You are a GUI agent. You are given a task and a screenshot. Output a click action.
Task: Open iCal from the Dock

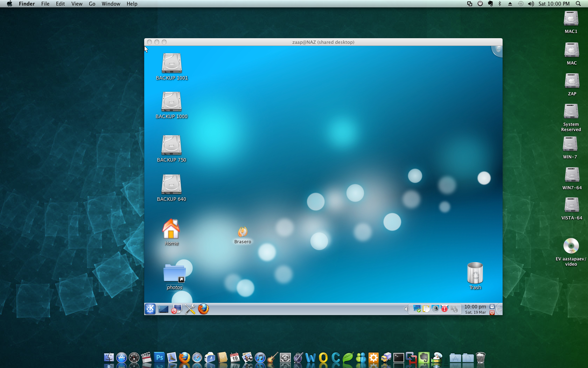(x=235, y=358)
